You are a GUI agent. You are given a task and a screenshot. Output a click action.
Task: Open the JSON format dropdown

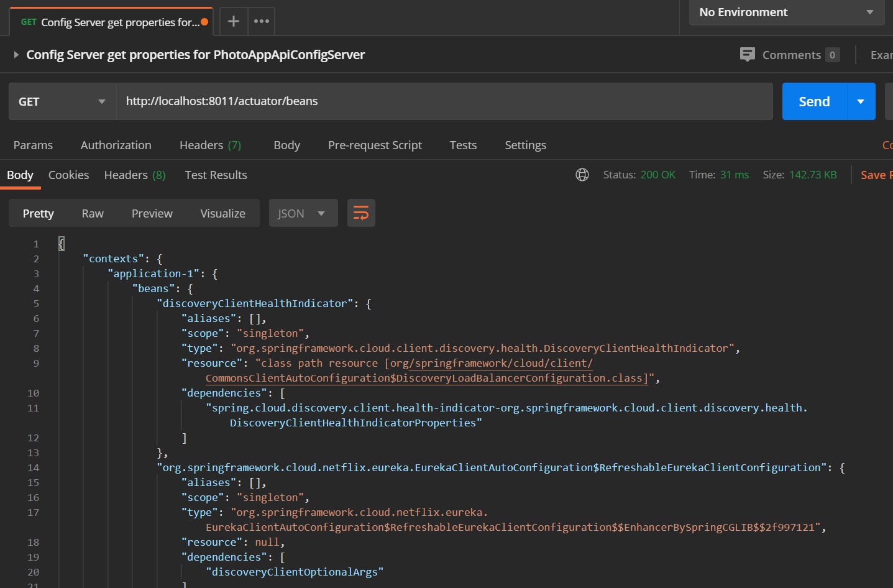(x=303, y=213)
